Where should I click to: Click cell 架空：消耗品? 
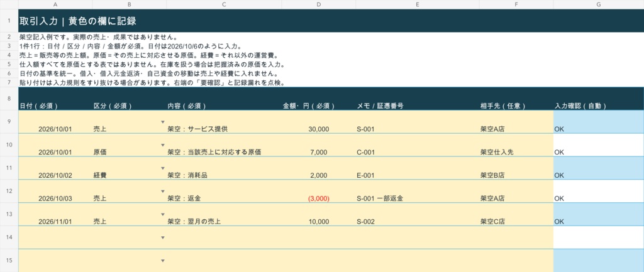[224, 168]
